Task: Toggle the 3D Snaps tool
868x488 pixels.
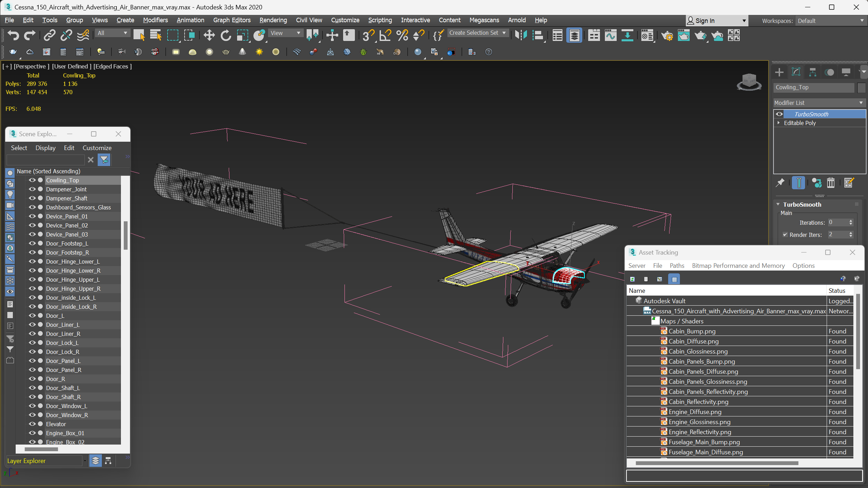Action: [x=368, y=35]
